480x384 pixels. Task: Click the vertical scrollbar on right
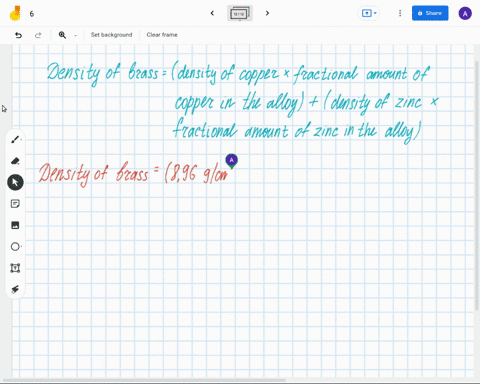[x=477, y=186]
